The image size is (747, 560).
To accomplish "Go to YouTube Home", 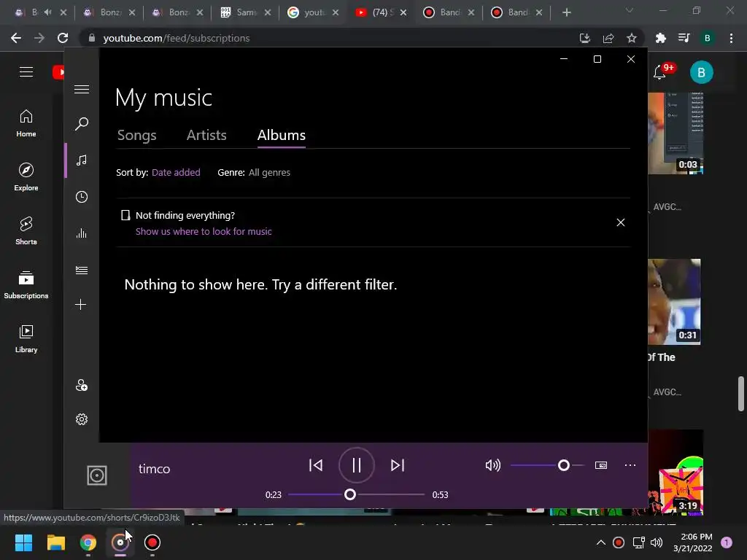I will pyautogui.click(x=26, y=122).
